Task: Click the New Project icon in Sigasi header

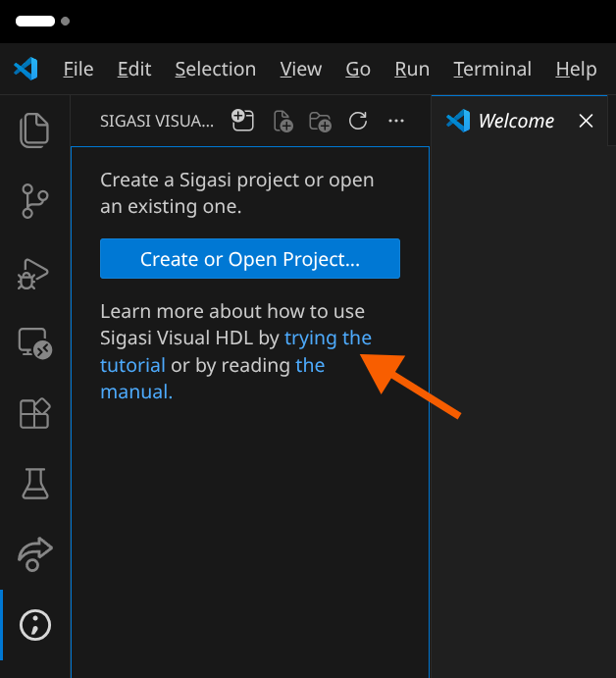Action: click(242, 121)
